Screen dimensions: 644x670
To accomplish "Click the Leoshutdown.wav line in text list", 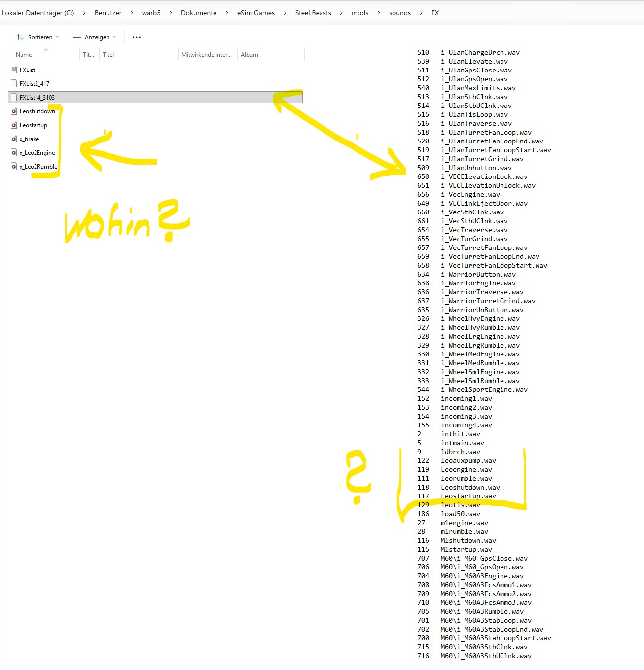I will pos(470,488).
